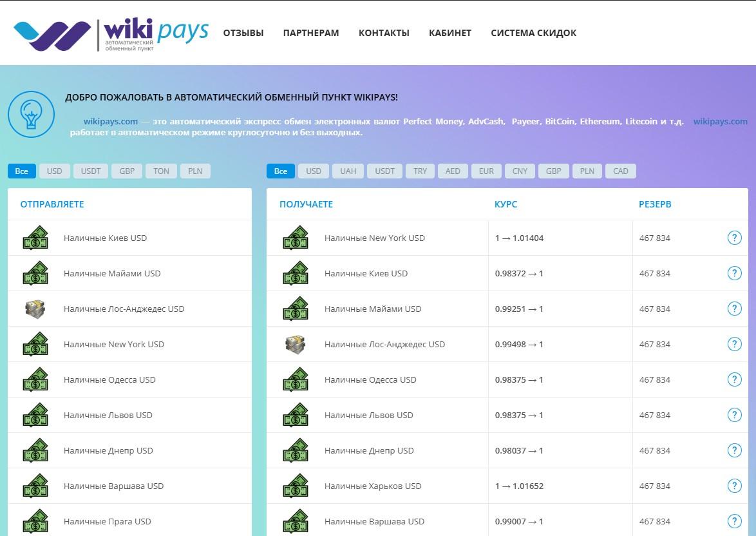
Task: Click cash icon for send New York USD
Action: (x=35, y=344)
